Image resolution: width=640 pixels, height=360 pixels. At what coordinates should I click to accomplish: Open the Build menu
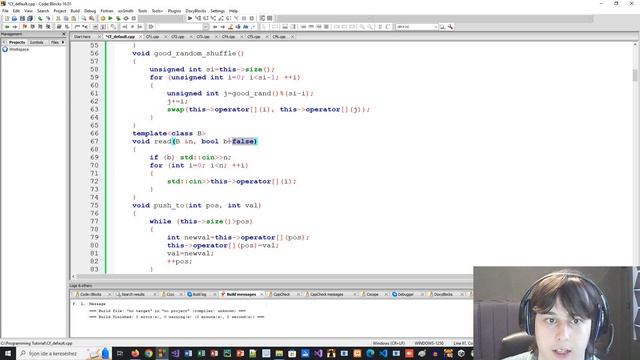coord(75,11)
